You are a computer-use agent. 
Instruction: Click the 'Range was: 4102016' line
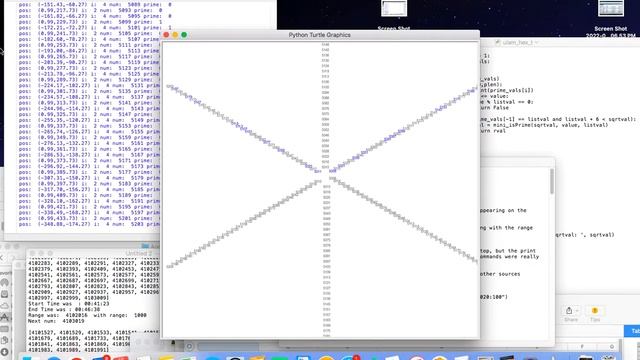coord(87,315)
